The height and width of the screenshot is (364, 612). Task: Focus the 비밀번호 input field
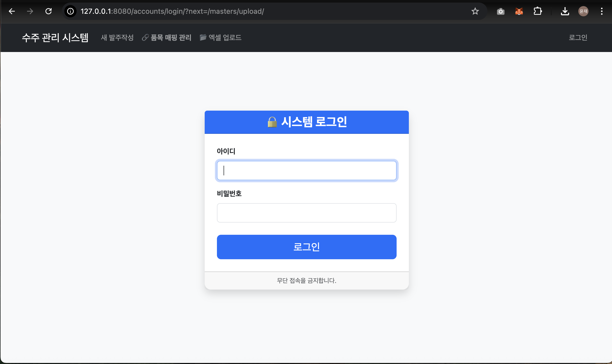coord(307,213)
